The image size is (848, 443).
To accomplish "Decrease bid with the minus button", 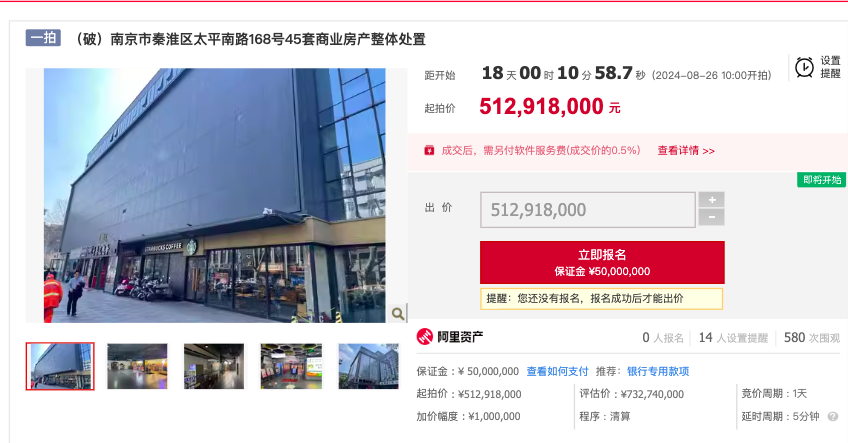I will [712, 217].
